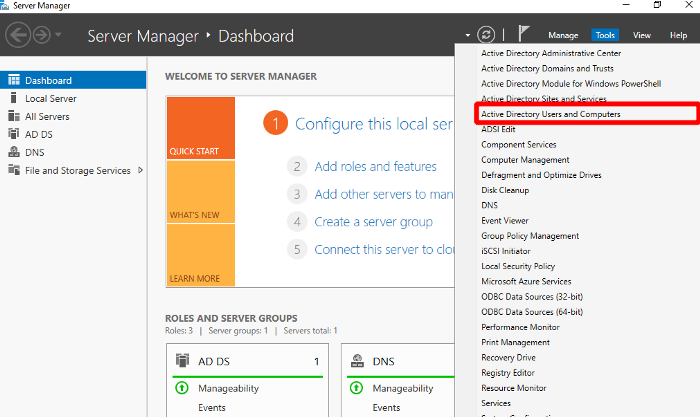Click the AD DS tile role icon
Viewport: 700px width, 417px height.
tap(182, 360)
